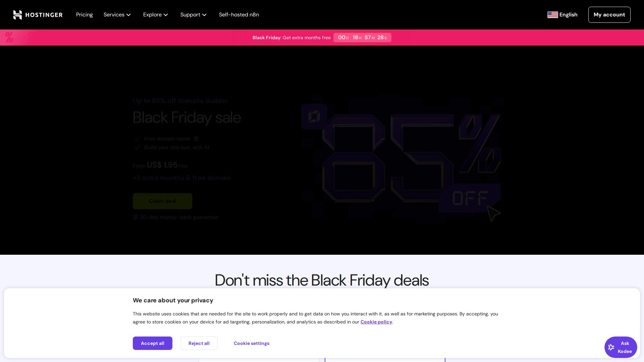
Task: Open Cookie settings
Action: point(252,343)
